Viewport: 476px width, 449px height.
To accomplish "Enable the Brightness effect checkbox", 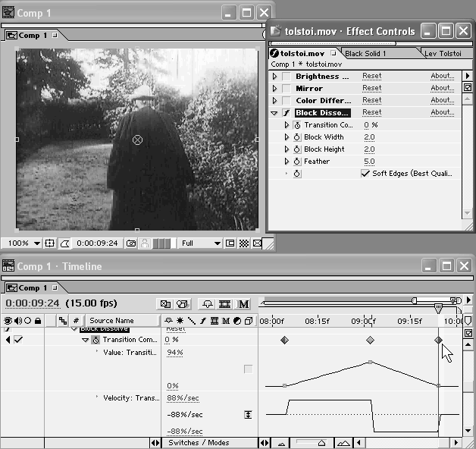I will click(287, 77).
